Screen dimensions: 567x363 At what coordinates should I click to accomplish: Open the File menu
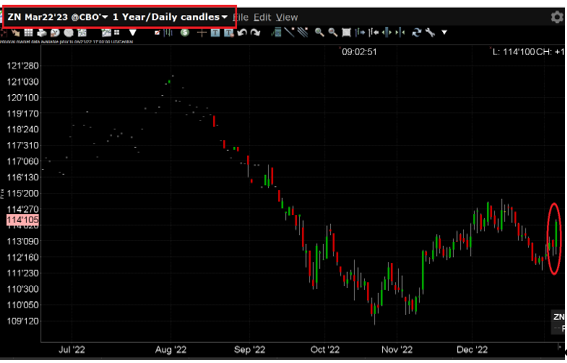(x=241, y=17)
